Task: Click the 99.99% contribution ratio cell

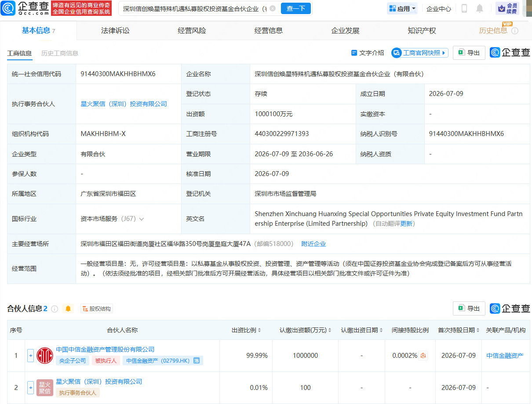Action: coord(257,356)
